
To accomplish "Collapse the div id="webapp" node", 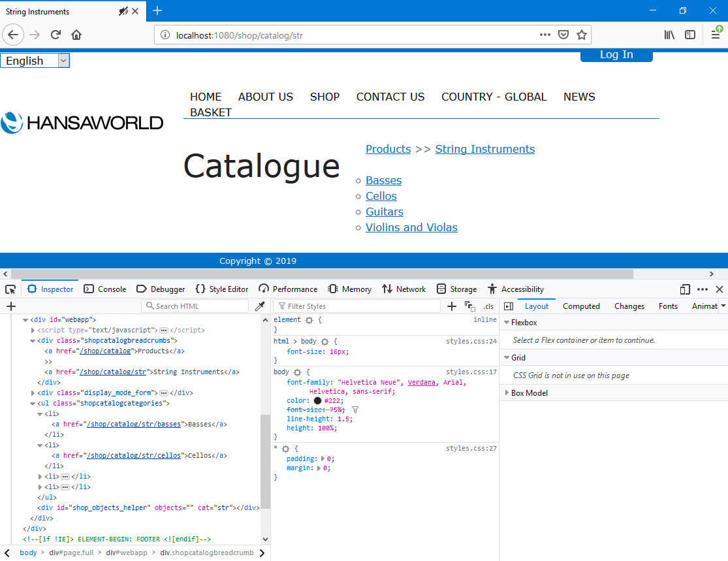I will 25,320.
